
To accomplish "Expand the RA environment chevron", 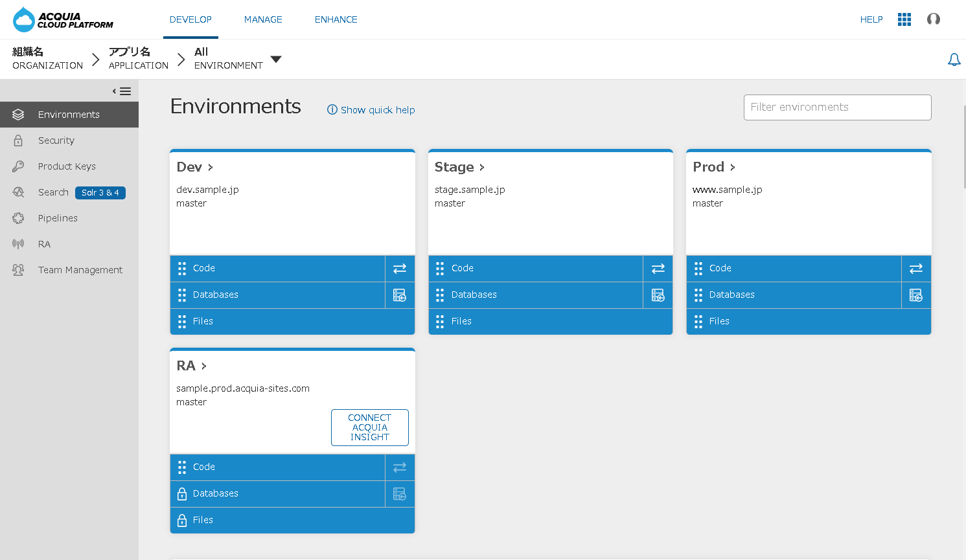I will pos(204,366).
